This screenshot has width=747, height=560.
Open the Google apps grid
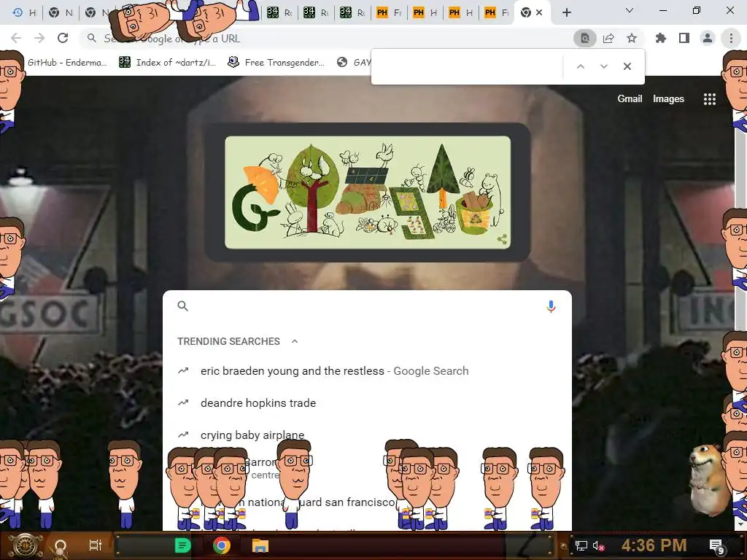click(x=709, y=99)
